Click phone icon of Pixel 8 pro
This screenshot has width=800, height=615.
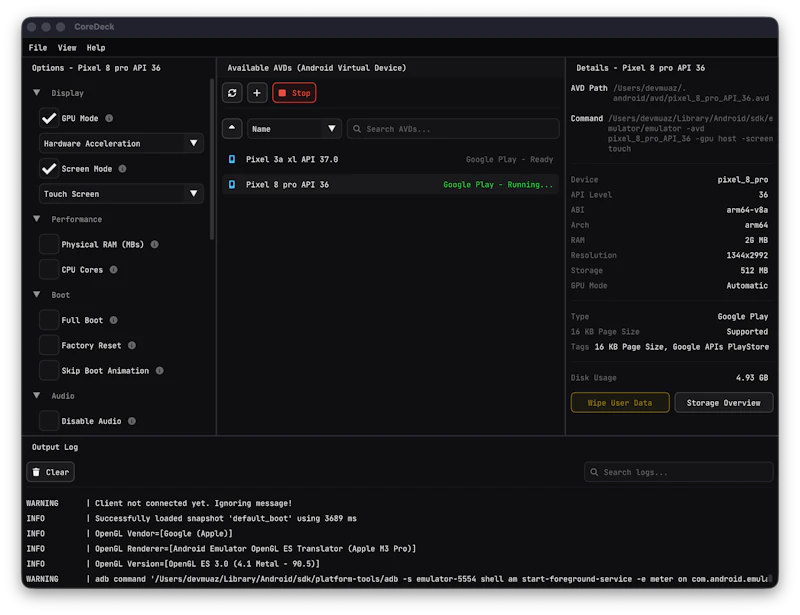point(232,184)
